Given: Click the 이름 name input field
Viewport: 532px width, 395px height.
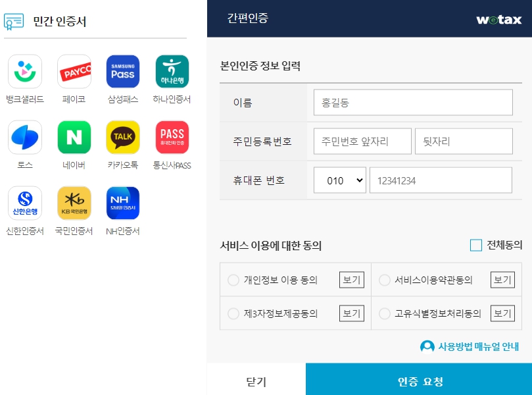Looking at the screenshot, I should pyautogui.click(x=412, y=101).
